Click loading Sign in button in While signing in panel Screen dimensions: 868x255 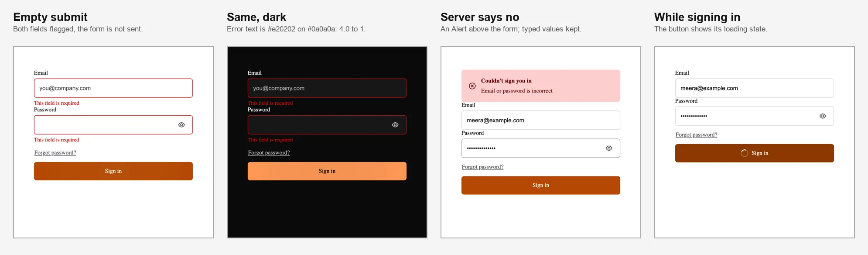pyautogui.click(x=755, y=153)
